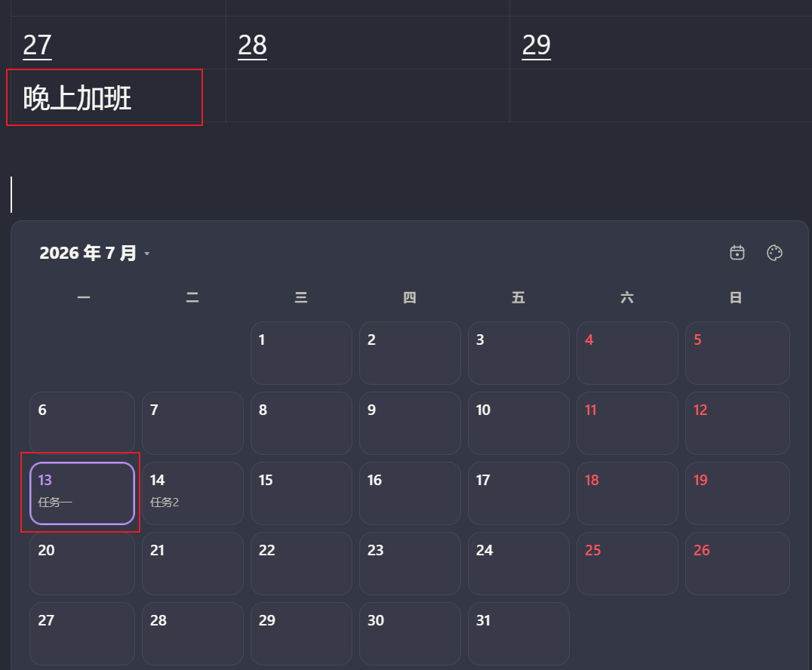
Task: Open the underlined 29 date link
Action: tap(536, 45)
